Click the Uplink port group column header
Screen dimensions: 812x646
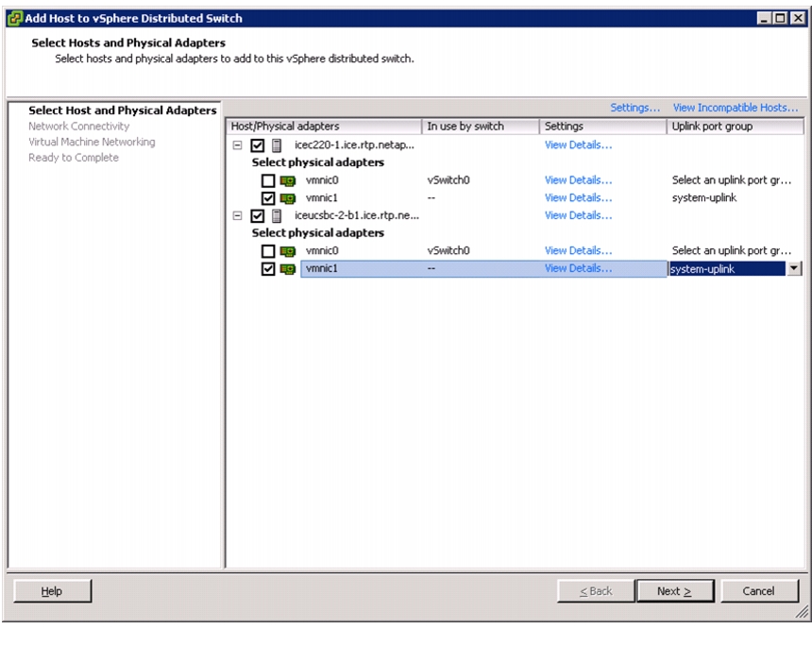(x=735, y=127)
